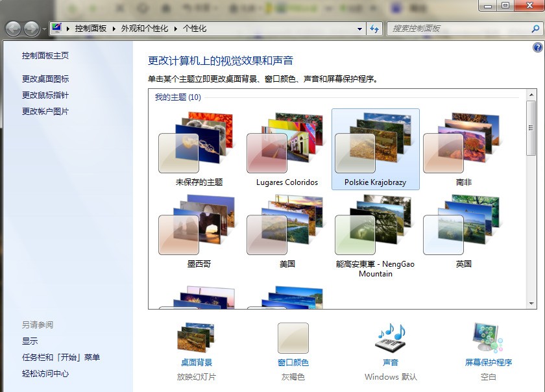Image resolution: width=545 pixels, height=392 pixels.
Task: Open 屏幕保护程序 screen saver icon
Action: click(x=489, y=337)
